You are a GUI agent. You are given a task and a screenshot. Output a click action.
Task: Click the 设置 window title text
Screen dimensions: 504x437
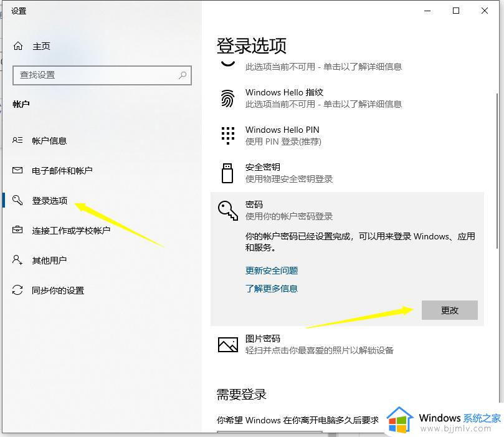(19, 11)
